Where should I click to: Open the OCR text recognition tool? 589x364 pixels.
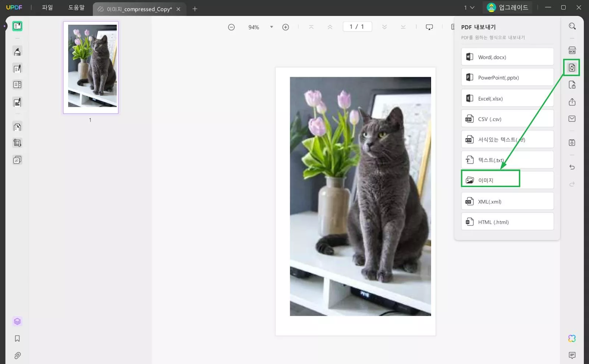point(572,50)
